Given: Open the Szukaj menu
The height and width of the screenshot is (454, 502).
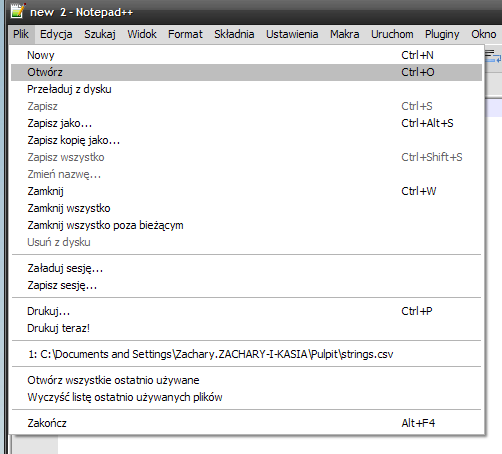Looking at the screenshot, I should 100,34.
